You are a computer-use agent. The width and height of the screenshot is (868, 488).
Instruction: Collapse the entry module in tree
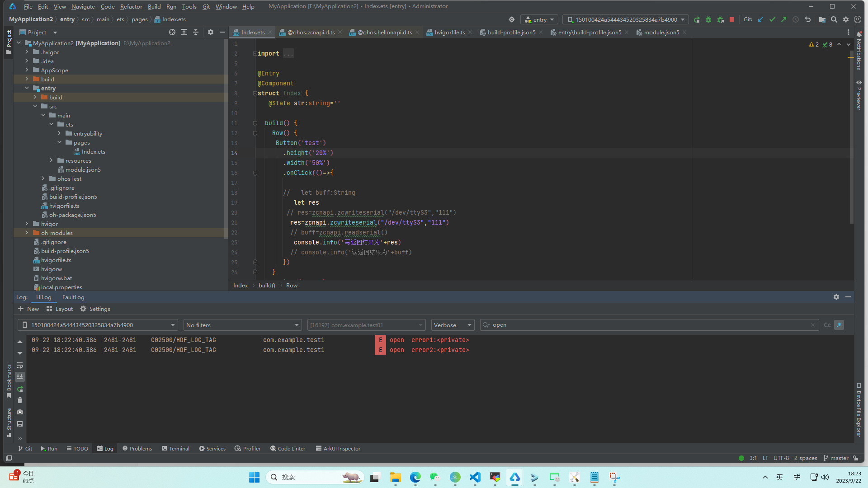pyautogui.click(x=27, y=88)
